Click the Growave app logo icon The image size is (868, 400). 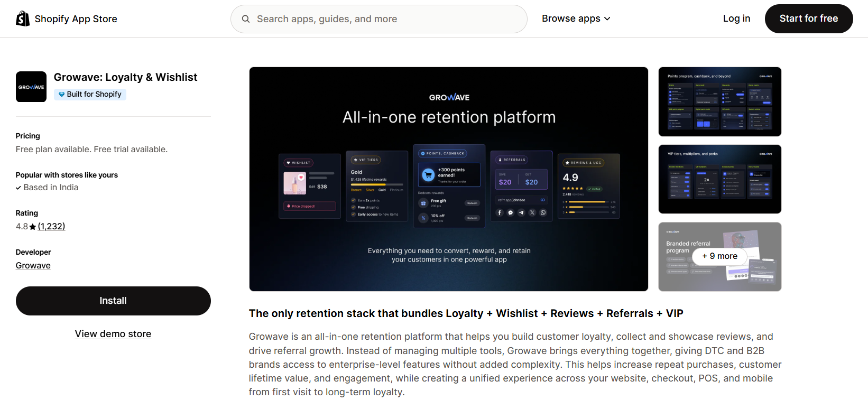[31, 87]
